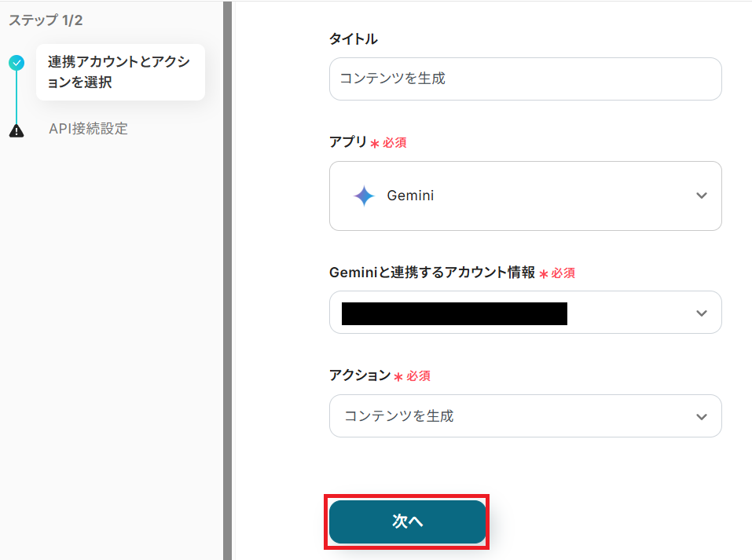
Task: Click the gray vertical panel divider
Action: [x=227, y=280]
